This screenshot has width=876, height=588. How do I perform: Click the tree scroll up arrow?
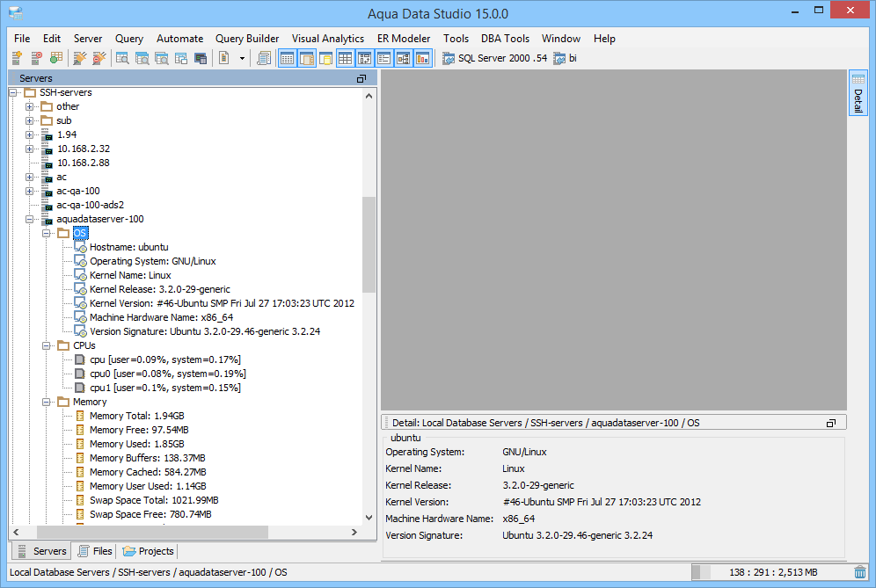pyautogui.click(x=369, y=96)
